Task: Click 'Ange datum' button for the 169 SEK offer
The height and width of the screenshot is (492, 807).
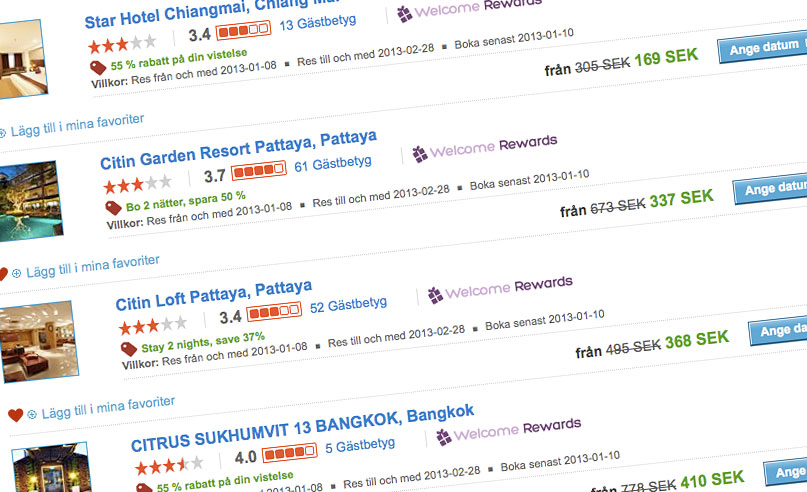Action: click(763, 48)
